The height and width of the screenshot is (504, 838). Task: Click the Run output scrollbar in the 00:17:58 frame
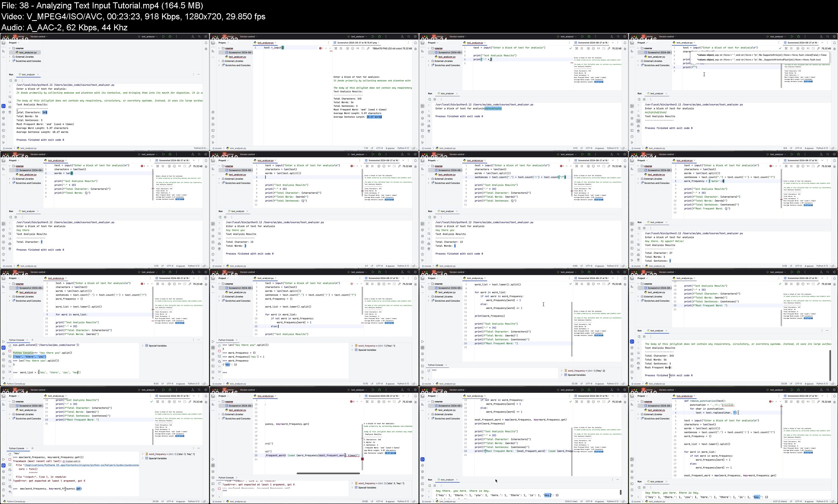(x=621, y=492)
